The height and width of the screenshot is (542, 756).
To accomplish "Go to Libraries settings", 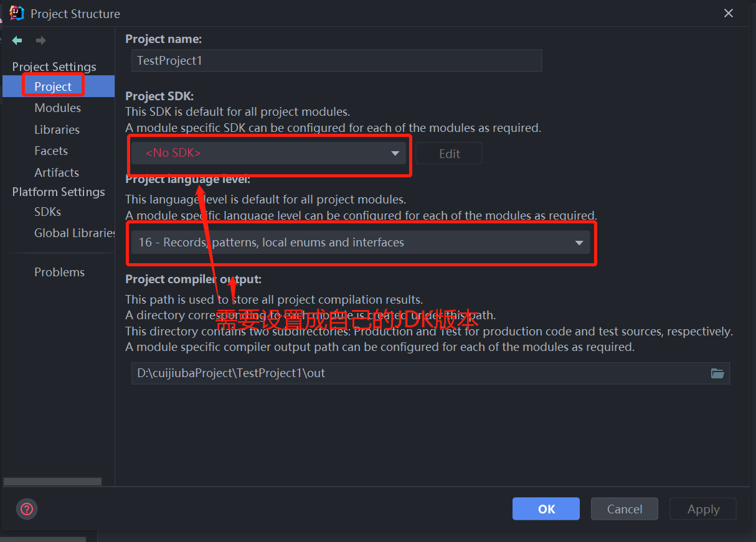I will point(57,129).
